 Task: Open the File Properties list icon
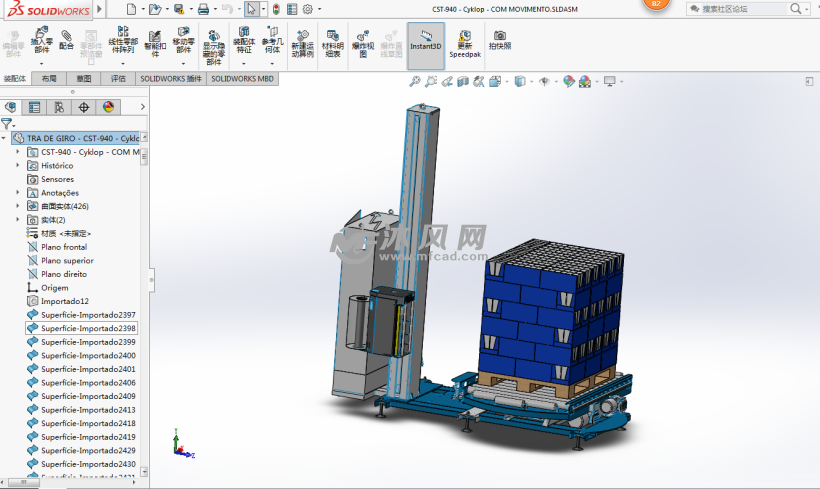click(292, 9)
